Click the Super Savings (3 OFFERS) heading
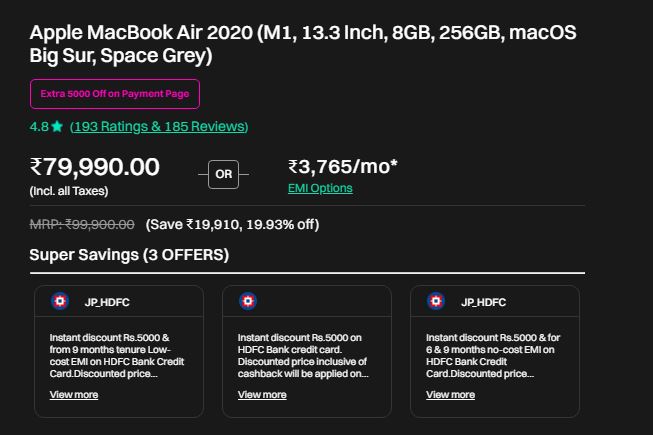Screen dimensions: 653x435 click(129, 255)
